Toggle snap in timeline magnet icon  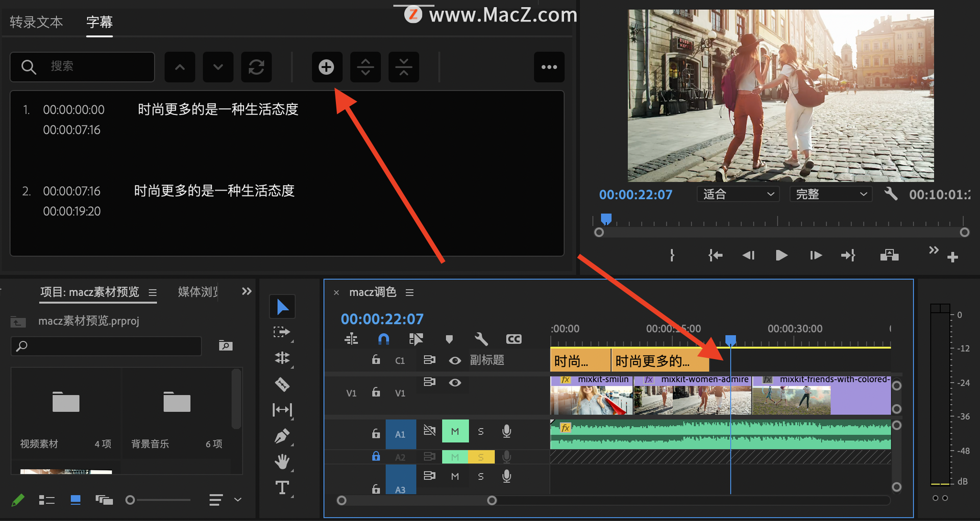coord(384,339)
